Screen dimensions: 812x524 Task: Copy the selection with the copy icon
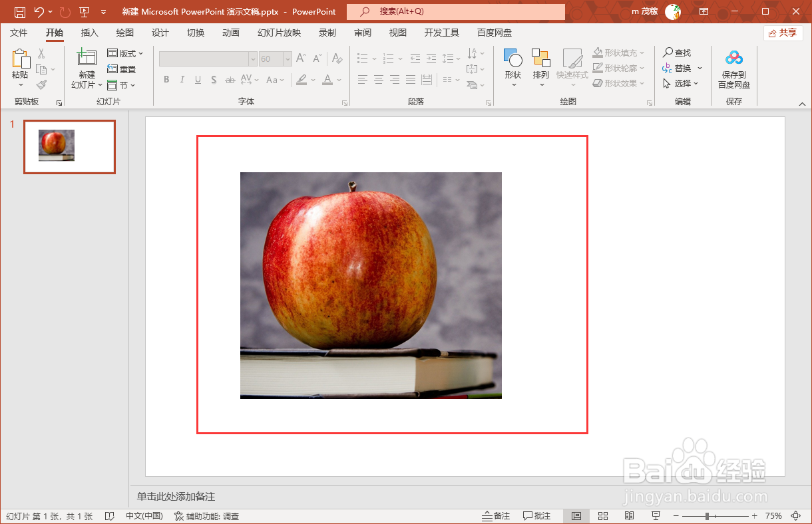[x=41, y=69]
